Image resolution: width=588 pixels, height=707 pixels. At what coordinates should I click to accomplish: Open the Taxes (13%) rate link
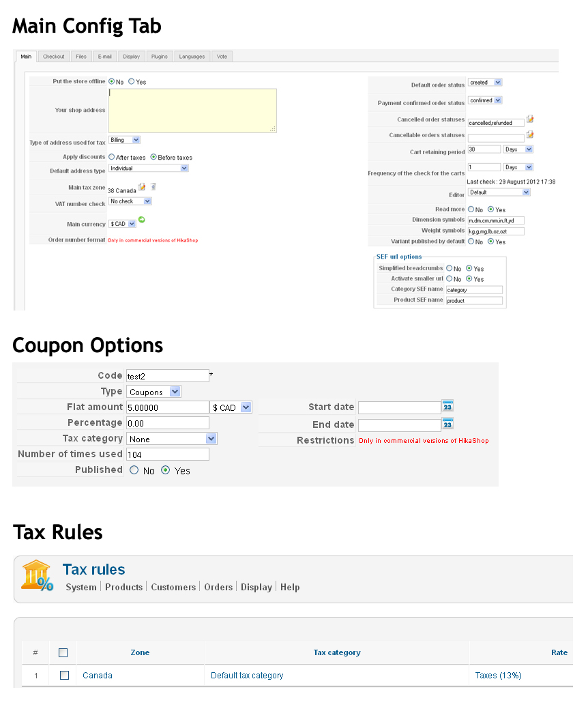pyautogui.click(x=498, y=676)
